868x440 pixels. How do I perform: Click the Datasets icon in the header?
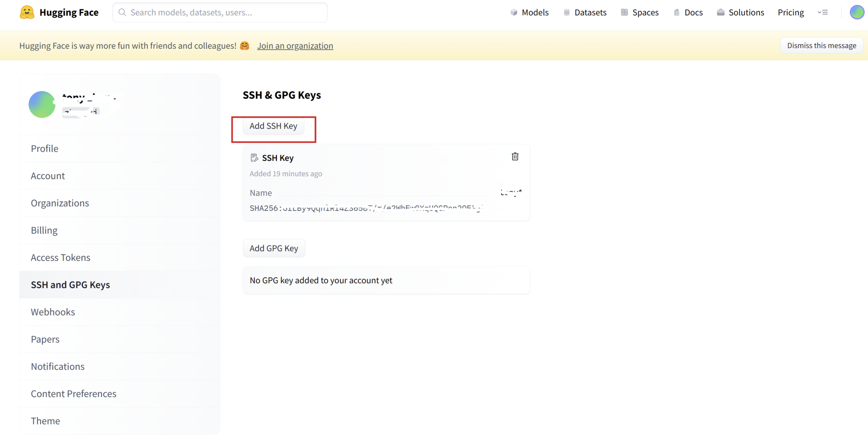coord(567,12)
